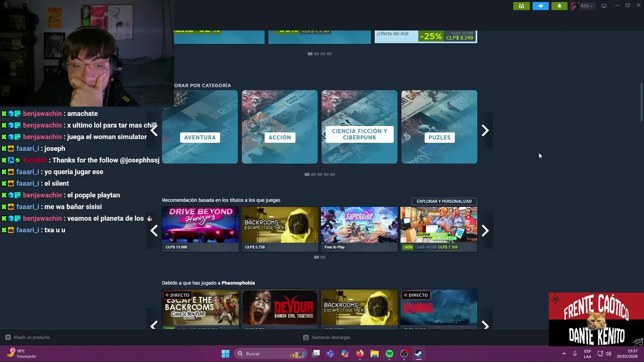The width and height of the screenshot is (644, 362).
Task: Open Gestionar descargas
Action: pos(327,337)
